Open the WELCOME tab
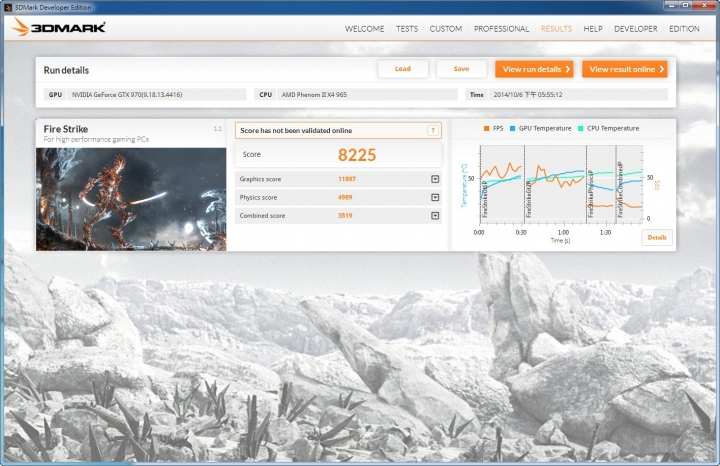 (x=364, y=28)
